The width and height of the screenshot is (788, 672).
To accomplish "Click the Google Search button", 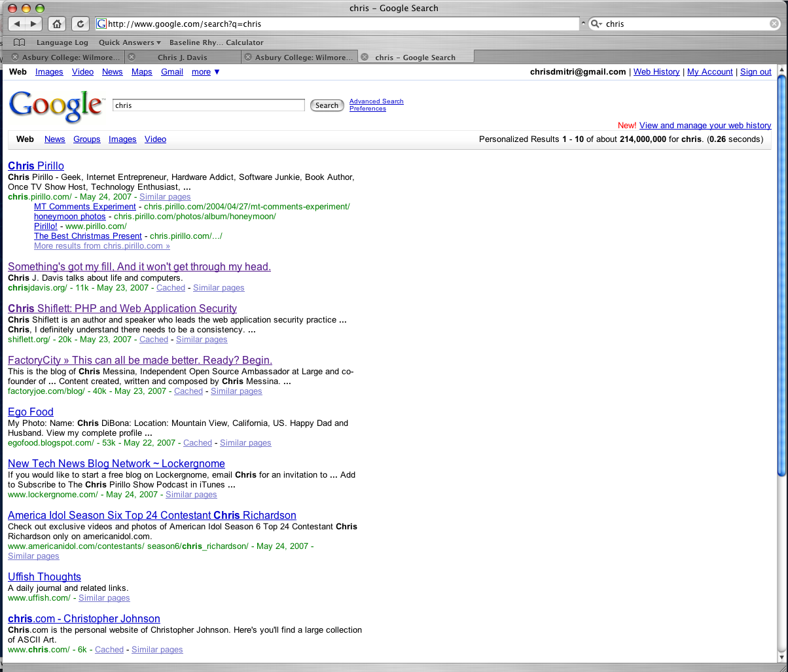I will [x=327, y=105].
